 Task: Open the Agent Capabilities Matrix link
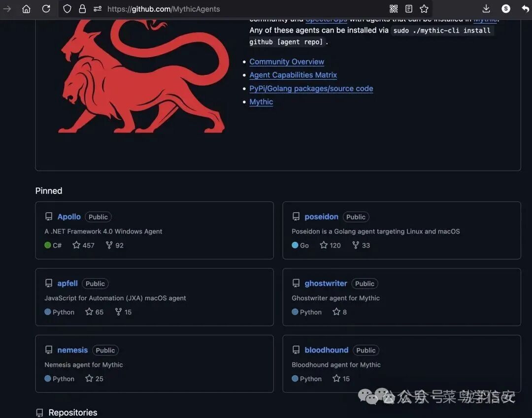(293, 75)
